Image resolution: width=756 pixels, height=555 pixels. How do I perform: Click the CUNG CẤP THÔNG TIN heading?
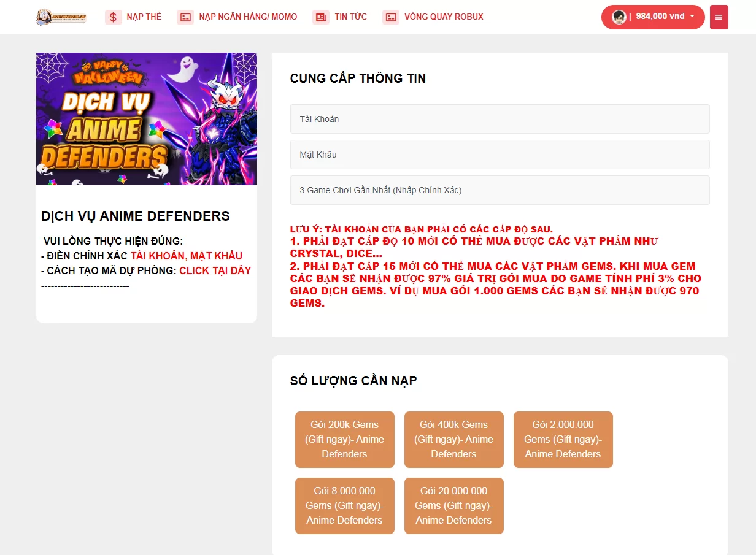pyautogui.click(x=358, y=78)
